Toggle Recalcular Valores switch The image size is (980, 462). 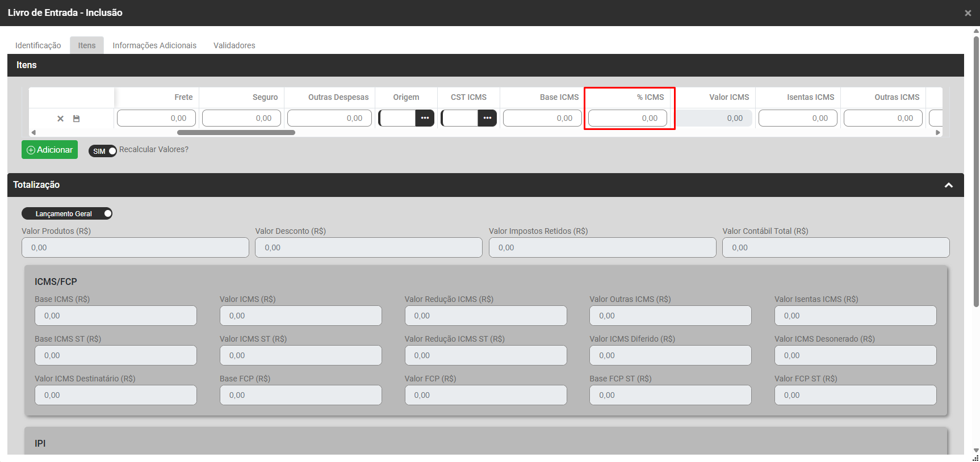click(102, 151)
